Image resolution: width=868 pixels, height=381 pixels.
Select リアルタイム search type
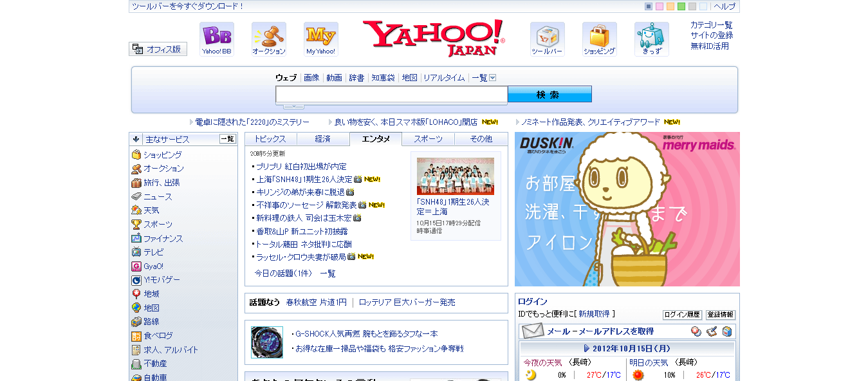click(444, 78)
